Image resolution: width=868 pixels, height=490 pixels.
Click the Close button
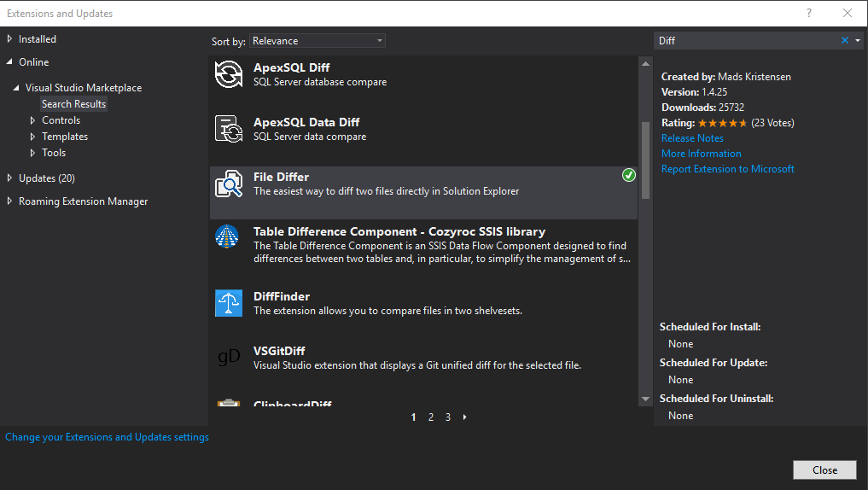[x=824, y=470]
